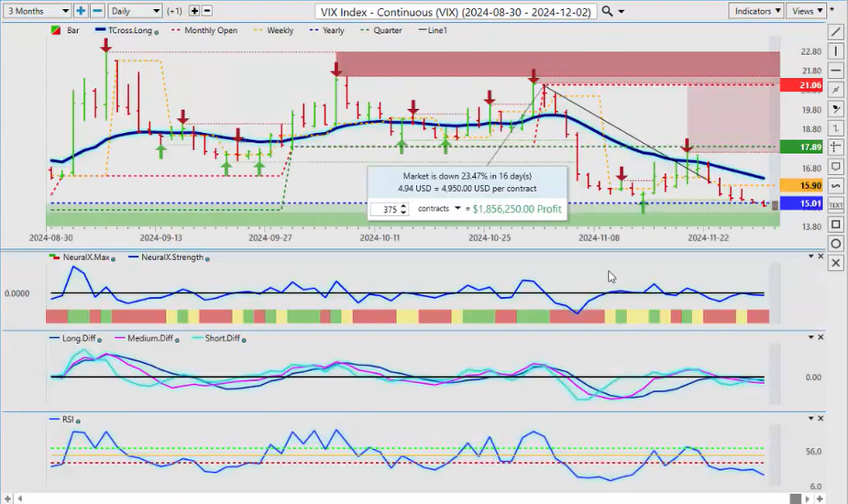The height and width of the screenshot is (504, 848).
Task: Click the magnifier symbol search icon
Action: [x=607, y=11]
